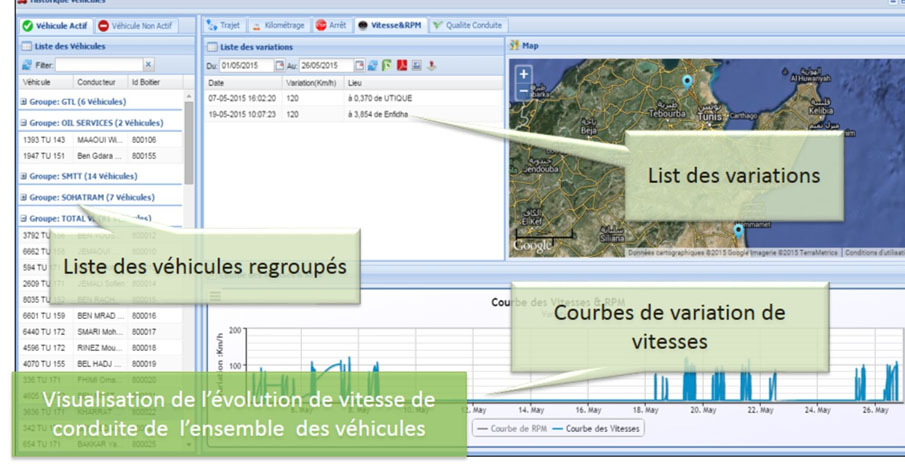
Task: Open the calendar picker for the Au date
Action: click(x=359, y=66)
